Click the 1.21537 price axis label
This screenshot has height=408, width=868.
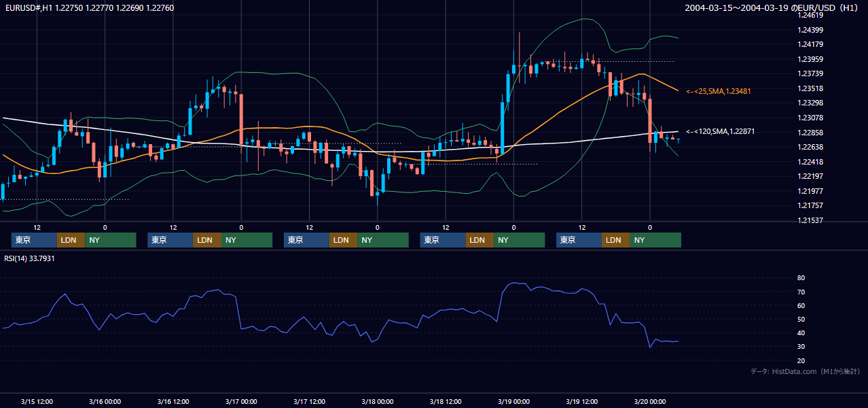click(x=811, y=220)
